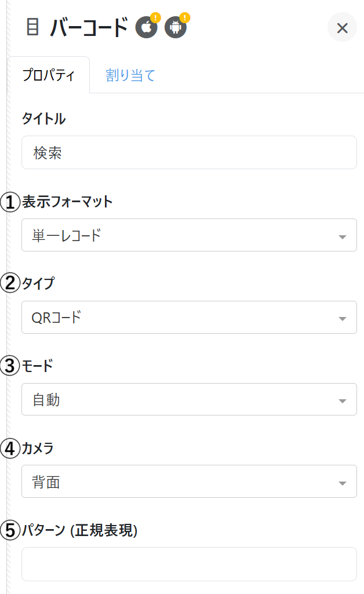Click the タイトル input field containing 検索
Screen dimensions: 364x594
pos(189,152)
